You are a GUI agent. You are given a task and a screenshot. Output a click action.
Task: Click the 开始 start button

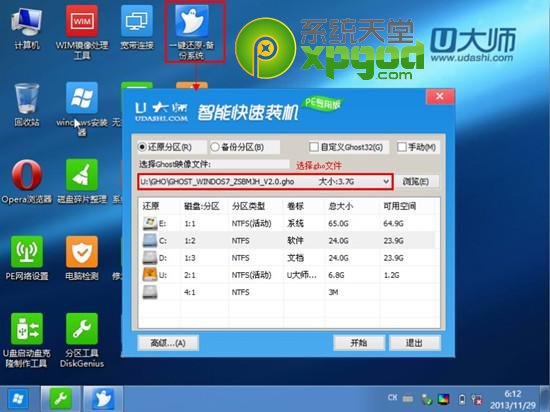pyautogui.click(x=358, y=343)
